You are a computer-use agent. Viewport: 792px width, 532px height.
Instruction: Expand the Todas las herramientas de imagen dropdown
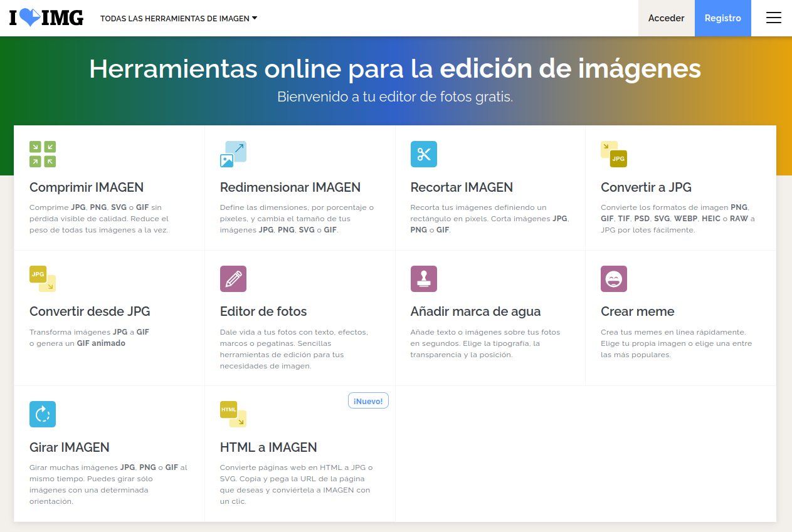tap(179, 18)
